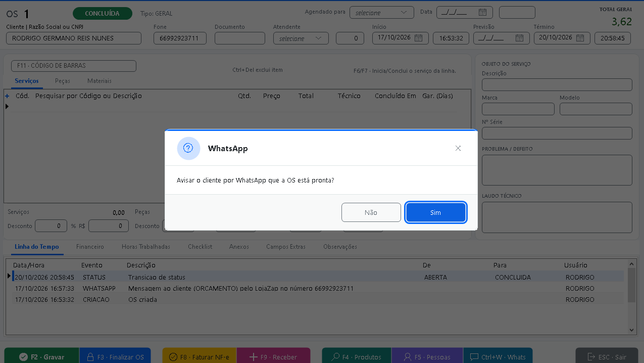Switch to the Peças tab

click(63, 81)
